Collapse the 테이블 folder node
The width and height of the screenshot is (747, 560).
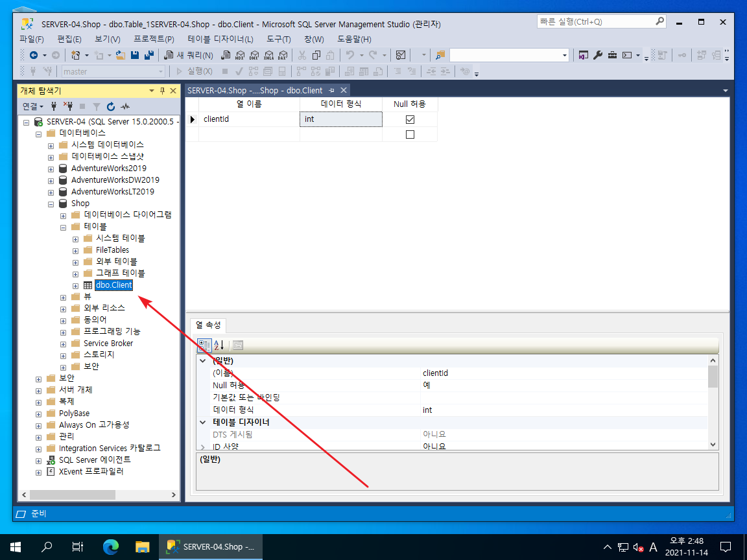click(63, 227)
